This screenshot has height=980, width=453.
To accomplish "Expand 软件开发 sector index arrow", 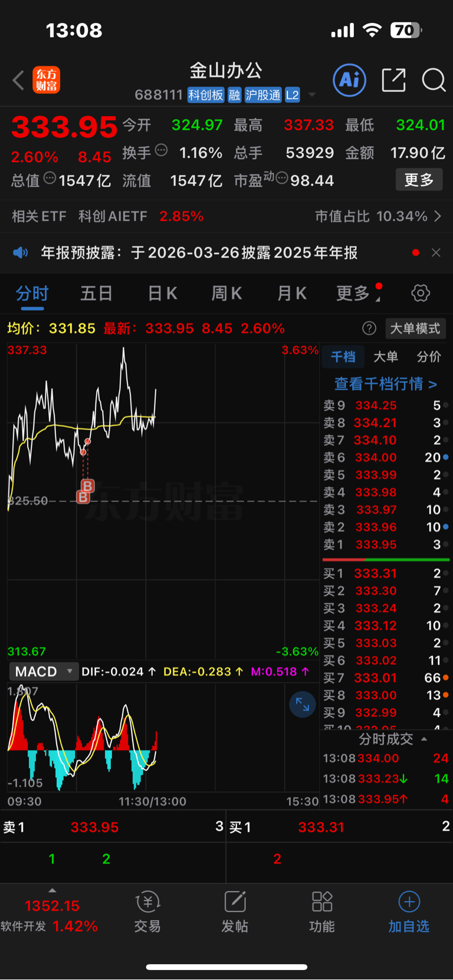I will click(52, 890).
